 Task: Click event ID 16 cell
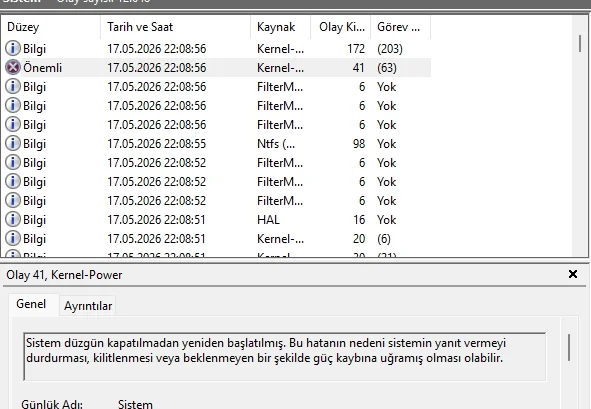pyautogui.click(x=359, y=220)
